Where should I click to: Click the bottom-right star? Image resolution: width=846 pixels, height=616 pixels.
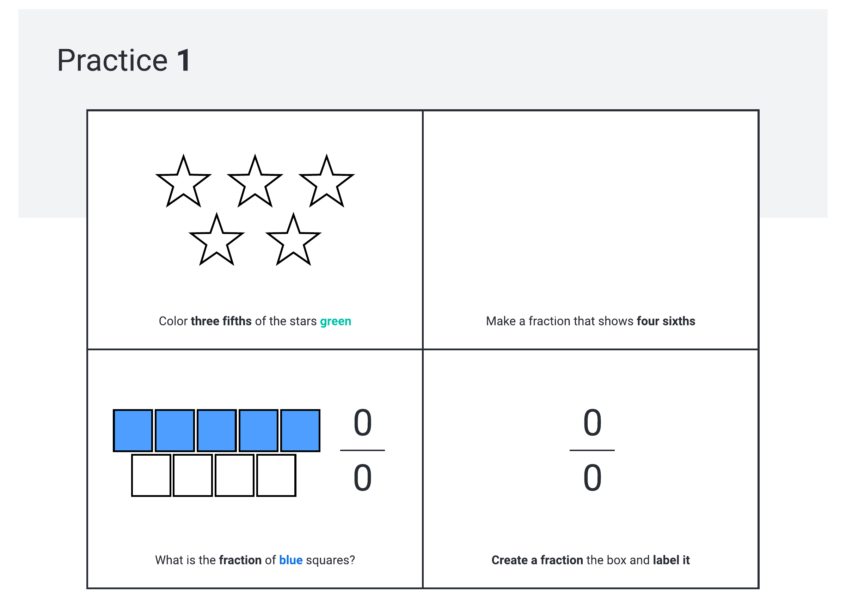pos(294,241)
